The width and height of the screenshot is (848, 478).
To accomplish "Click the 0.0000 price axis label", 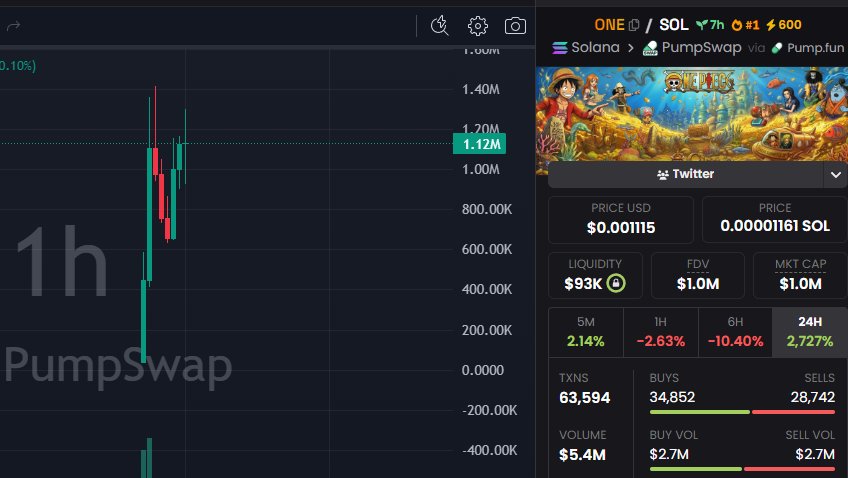I will coord(482,370).
